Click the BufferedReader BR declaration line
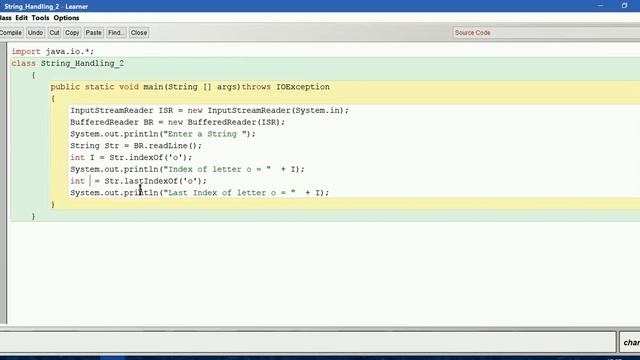This screenshot has height=360, width=640. click(178, 122)
